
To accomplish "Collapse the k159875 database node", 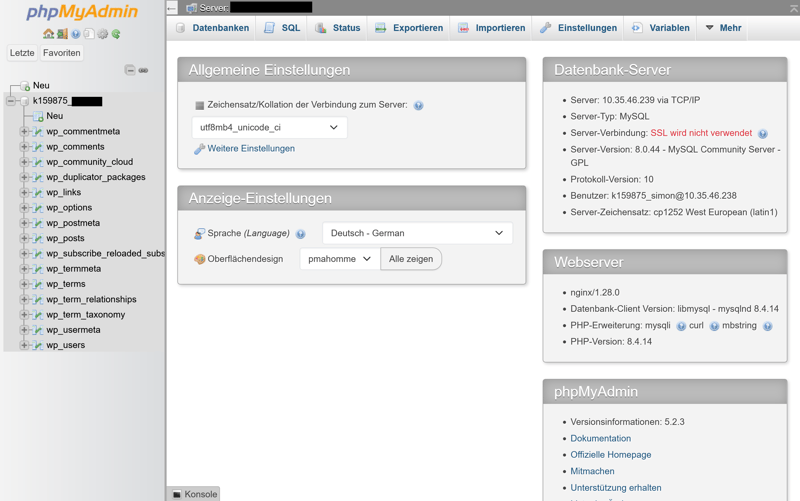I will click(11, 101).
